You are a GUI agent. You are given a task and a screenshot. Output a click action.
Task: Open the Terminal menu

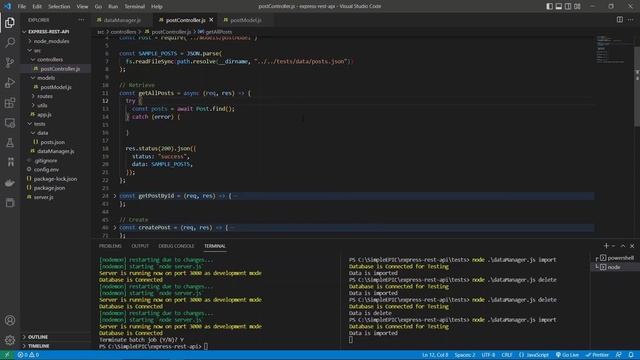click(x=135, y=6)
